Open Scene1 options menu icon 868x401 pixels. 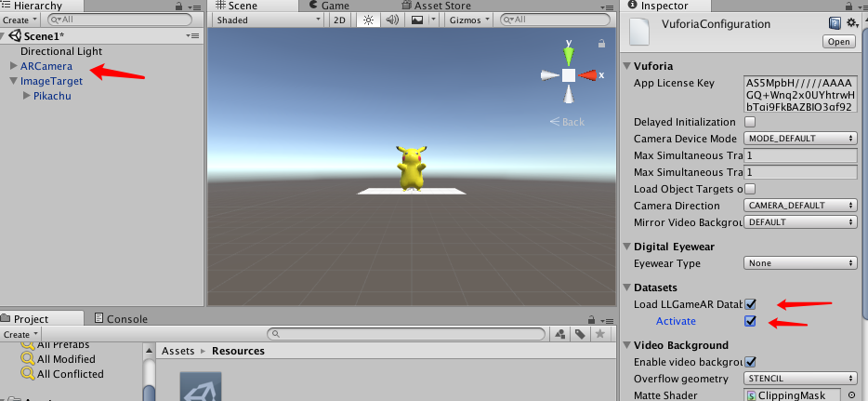(x=192, y=36)
